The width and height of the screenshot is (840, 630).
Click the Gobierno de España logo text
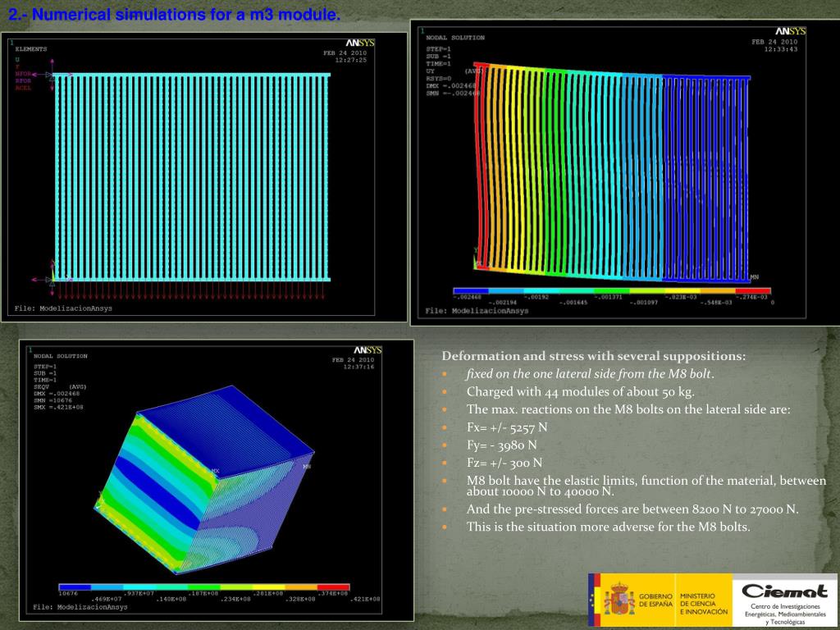tap(655, 600)
